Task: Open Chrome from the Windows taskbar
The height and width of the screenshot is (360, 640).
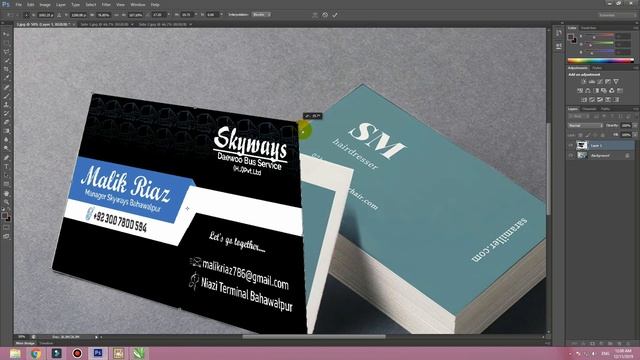Action: coord(36,353)
